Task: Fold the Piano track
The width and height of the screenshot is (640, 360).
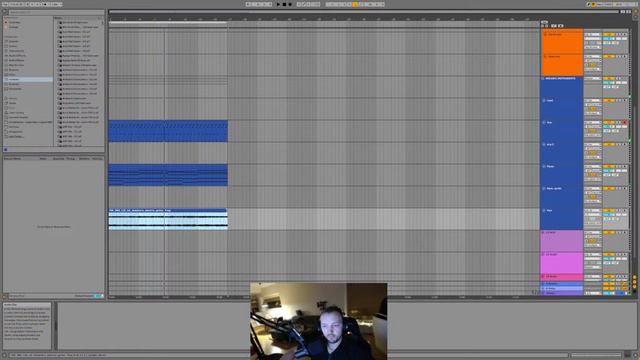Action: (544, 167)
